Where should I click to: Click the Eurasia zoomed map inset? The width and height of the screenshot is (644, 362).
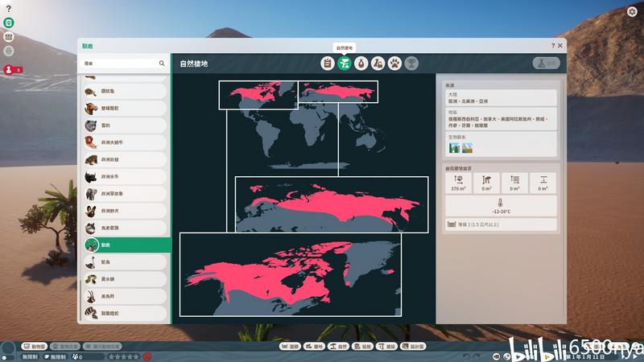click(332, 204)
